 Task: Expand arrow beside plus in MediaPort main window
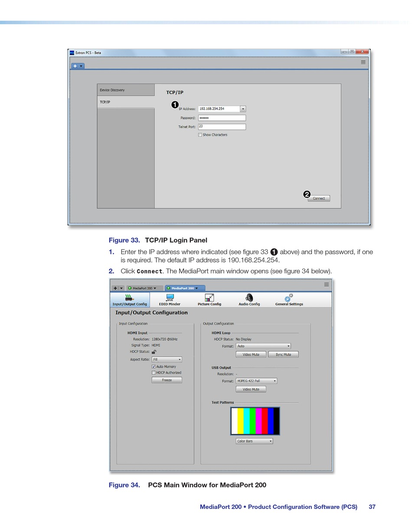tap(121, 288)
